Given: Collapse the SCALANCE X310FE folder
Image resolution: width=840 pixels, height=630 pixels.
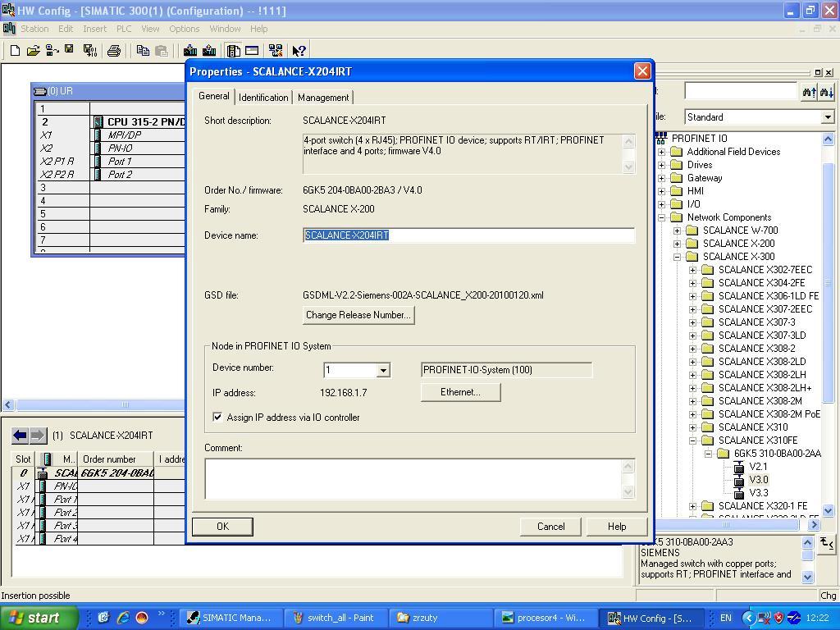Looking at the screenshot, I should (693, 441).
